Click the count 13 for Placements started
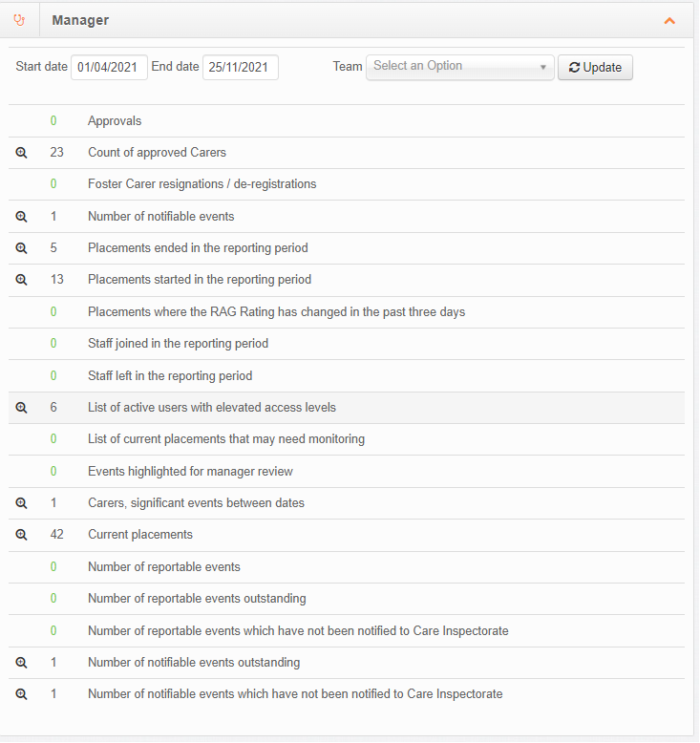Image resolution: width=700 pixels, height=743 pixels. (x=57, y=280)
